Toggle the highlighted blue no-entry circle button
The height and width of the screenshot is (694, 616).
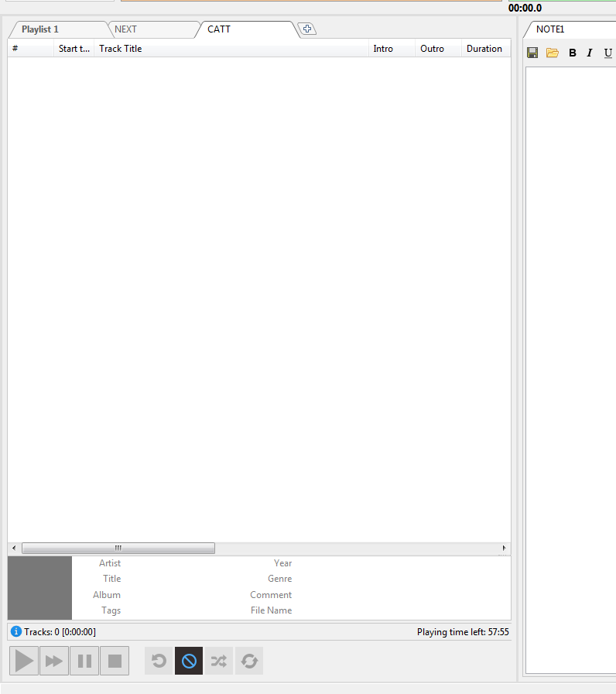coord(189,661)
